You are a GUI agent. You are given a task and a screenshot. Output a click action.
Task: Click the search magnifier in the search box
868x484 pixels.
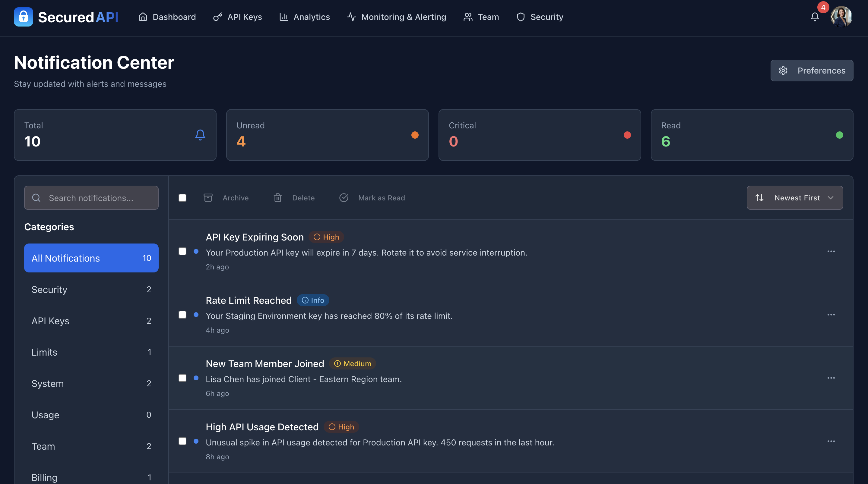pos(36,198)
